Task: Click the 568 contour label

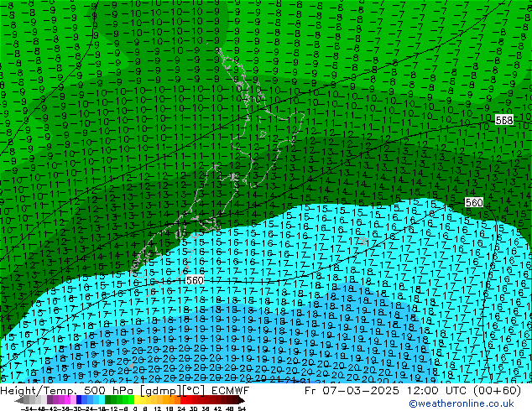Action: pyautogui.click(x=504, y=120)
